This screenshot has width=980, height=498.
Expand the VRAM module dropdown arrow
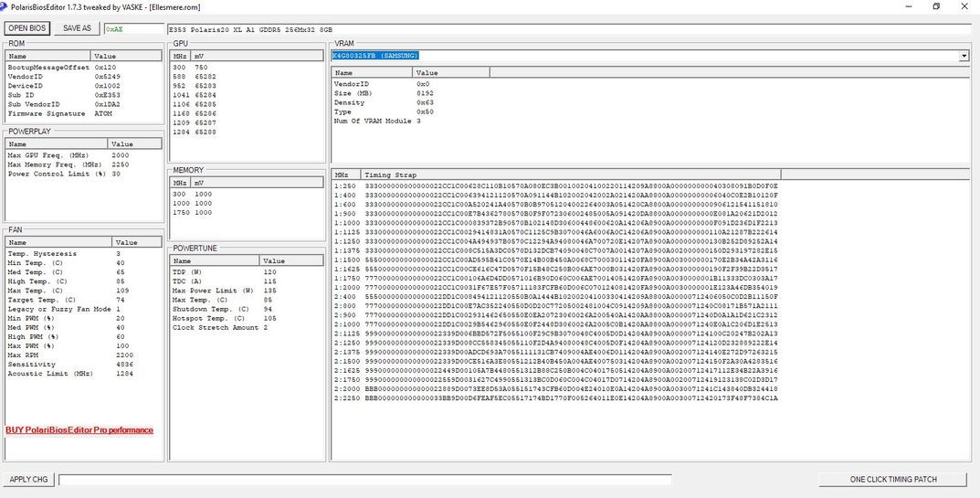(x=964, y=57)
